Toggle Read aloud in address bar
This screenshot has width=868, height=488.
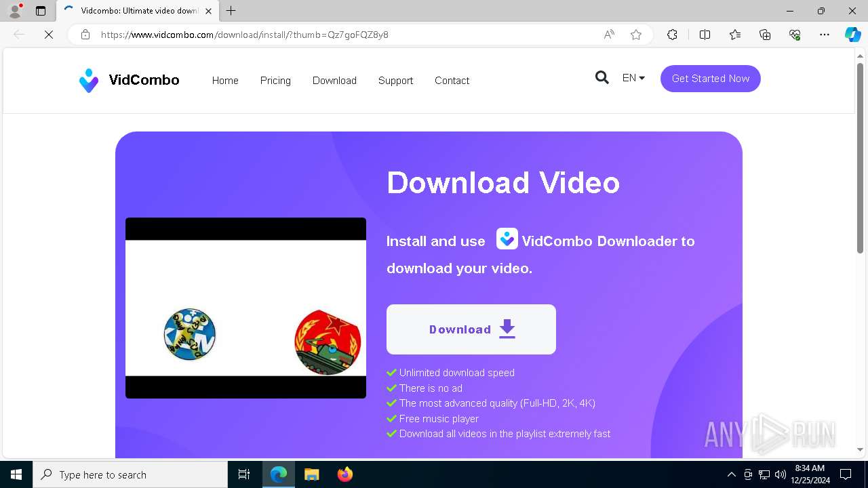click(609, 35)
